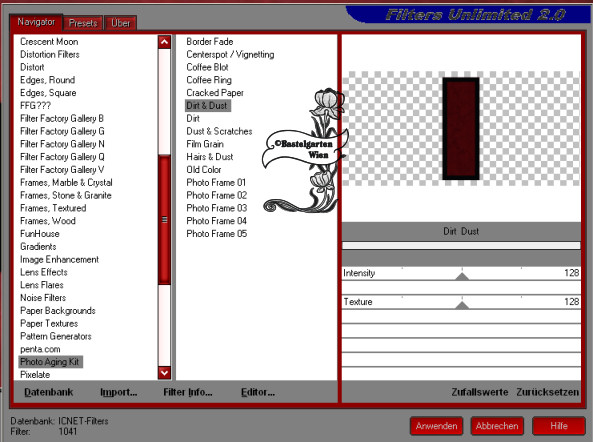Click the Abbrechen button
The width and height of the screenshot is (593, 442).
click(497, 426)
